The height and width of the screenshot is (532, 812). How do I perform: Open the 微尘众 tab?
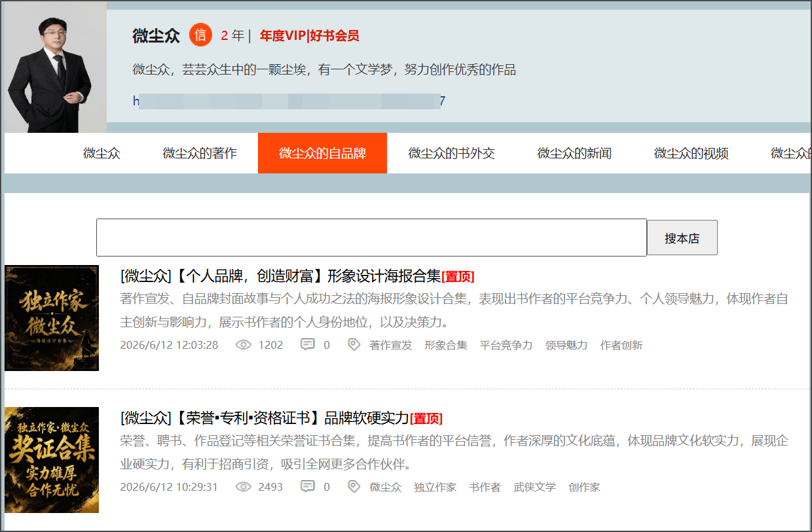pos(102,153)
